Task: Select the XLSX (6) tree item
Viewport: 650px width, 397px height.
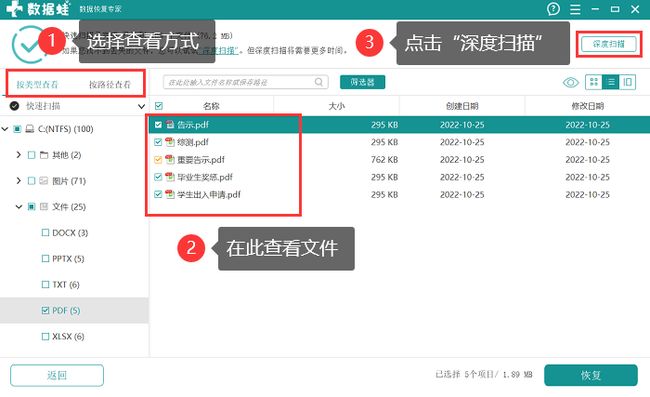Action: [x=68, y=336]
